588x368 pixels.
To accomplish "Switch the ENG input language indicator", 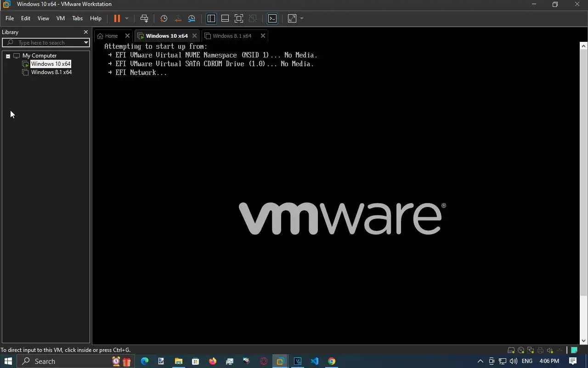I will point(527,361).
